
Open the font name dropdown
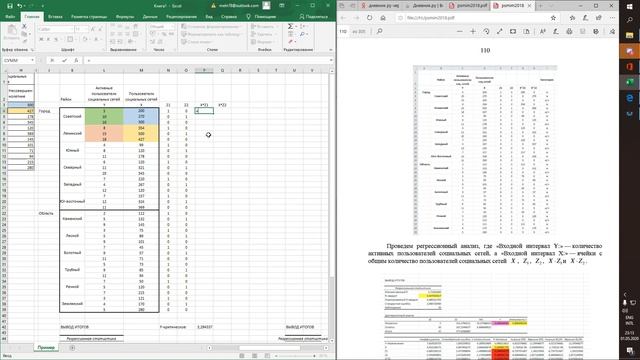(x=71, y=29)
